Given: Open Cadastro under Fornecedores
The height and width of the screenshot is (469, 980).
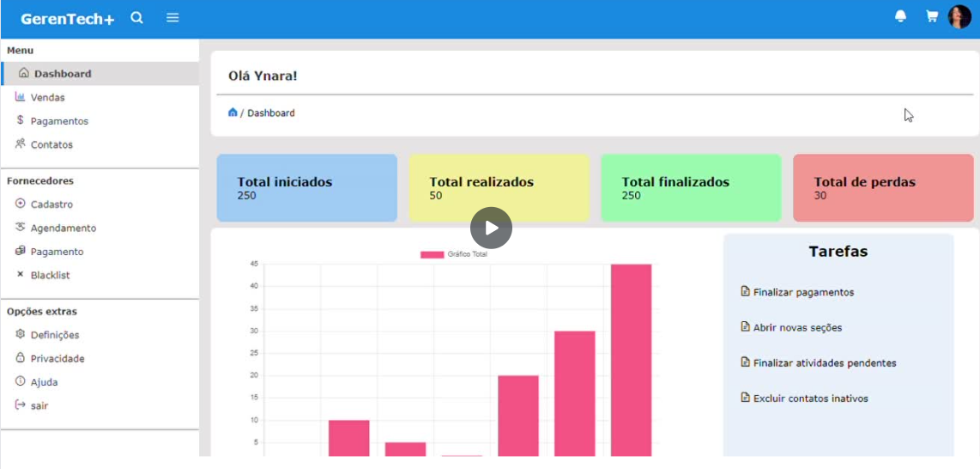Looking at the screenshot, I should (51, 205).
